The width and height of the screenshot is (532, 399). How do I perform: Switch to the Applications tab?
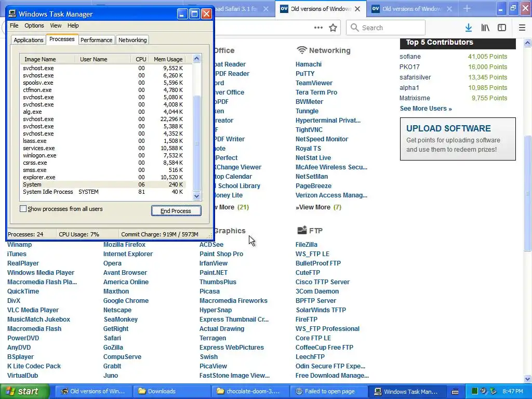click(x=29, y=40)
